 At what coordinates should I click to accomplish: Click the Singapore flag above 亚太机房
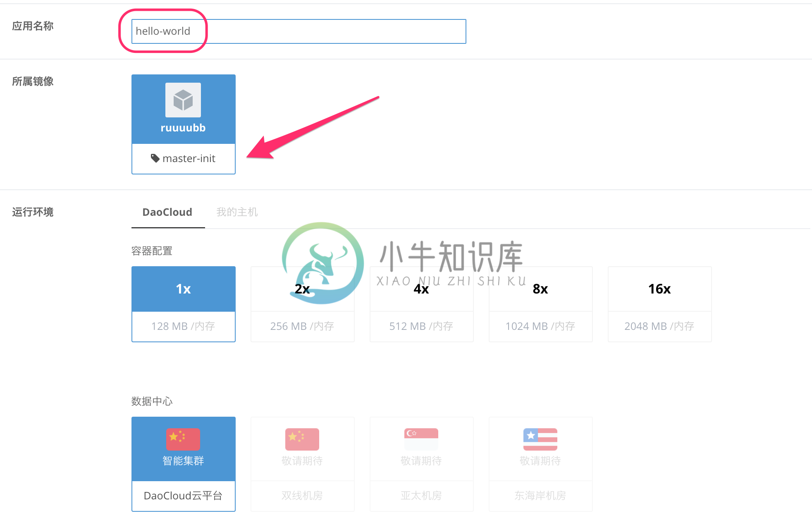[x=421, y=439]
